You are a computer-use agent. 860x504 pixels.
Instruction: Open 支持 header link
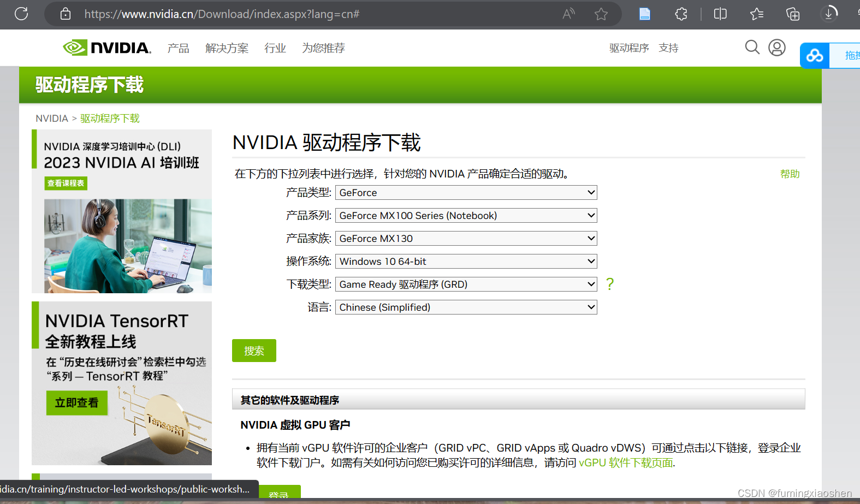(x=668, y=48)
